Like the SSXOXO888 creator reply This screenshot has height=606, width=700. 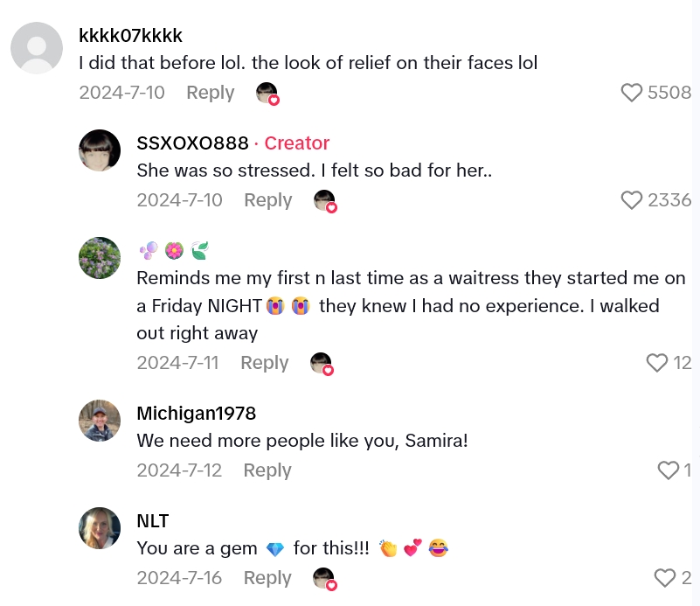(632, 200)
